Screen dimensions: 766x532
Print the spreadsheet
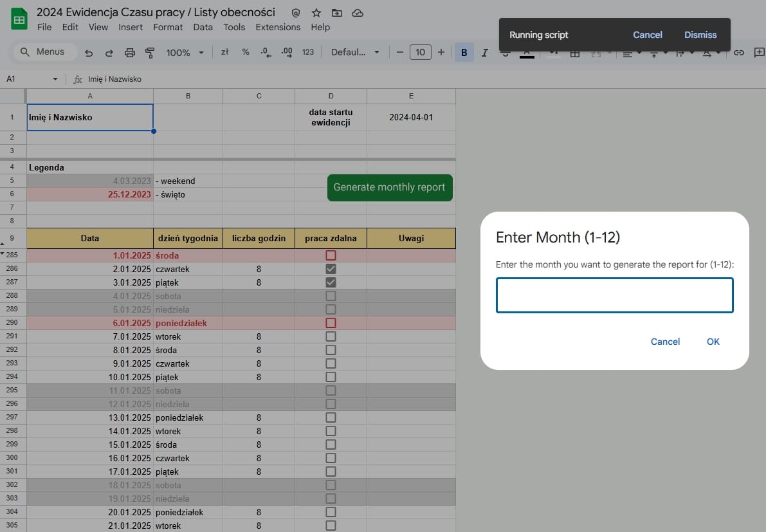tap(129, 52)
